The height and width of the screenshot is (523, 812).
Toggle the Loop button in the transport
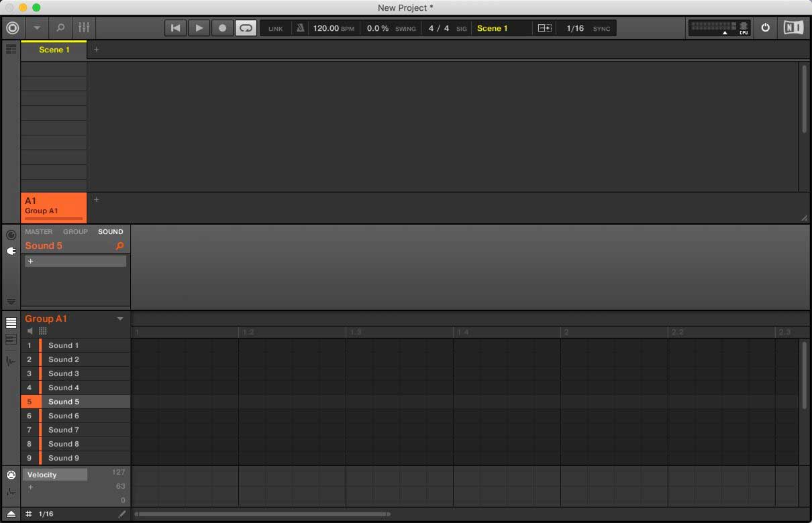(x=246, y=28)
